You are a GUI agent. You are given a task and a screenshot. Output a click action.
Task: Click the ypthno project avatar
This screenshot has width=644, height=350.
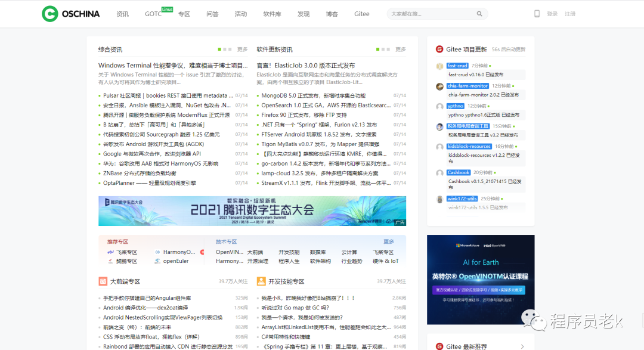coord(439,106)
